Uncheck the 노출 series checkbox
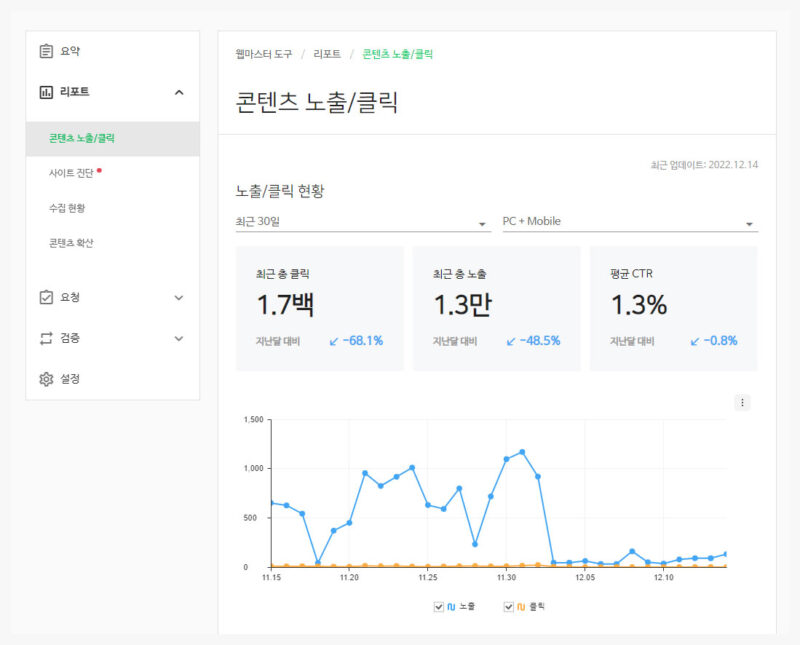 (439, 607)
